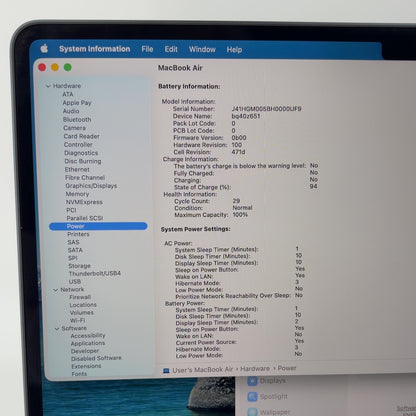
Task: Click the Displays icon in System Settings
Action: [x=252, y=381]
